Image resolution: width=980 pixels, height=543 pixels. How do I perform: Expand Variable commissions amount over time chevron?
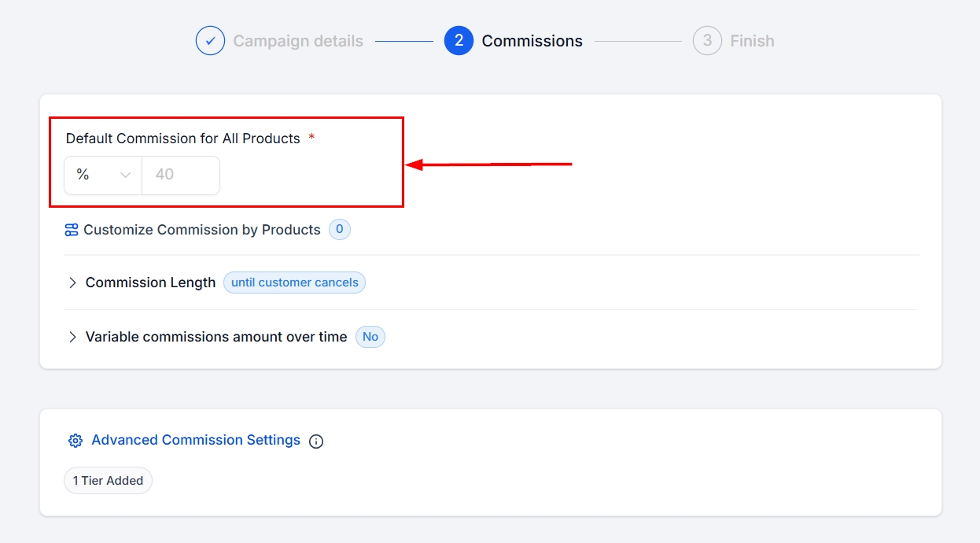click(x=72, y=337)
